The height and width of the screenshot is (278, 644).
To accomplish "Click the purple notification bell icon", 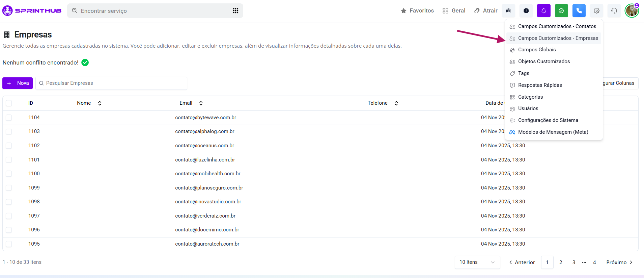I will (x=543, y=11).
